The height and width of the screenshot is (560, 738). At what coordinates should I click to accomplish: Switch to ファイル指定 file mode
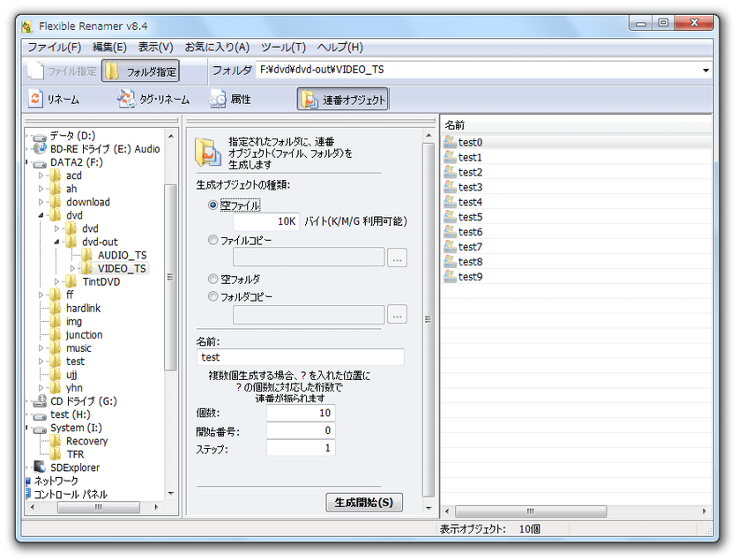62,71
